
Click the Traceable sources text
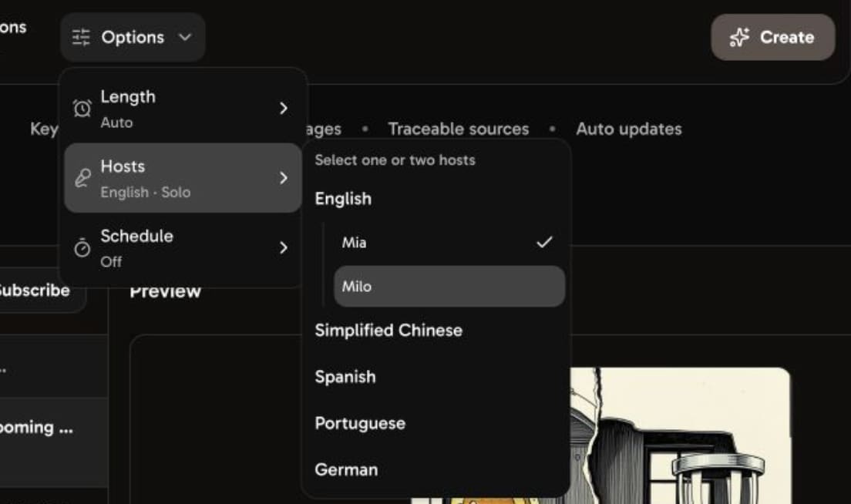pos(458,129)
